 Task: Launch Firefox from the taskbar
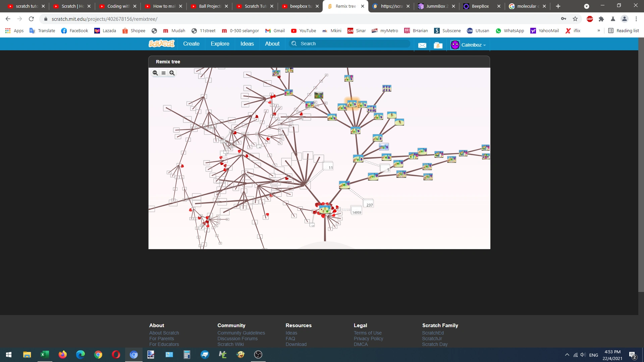click(62, 354)
